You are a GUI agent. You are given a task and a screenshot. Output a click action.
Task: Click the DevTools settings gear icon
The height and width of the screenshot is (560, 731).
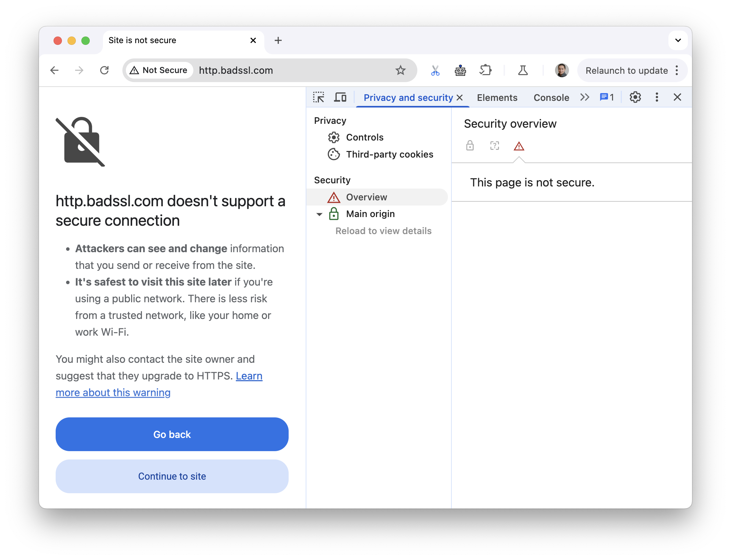(x=635, y=96)
